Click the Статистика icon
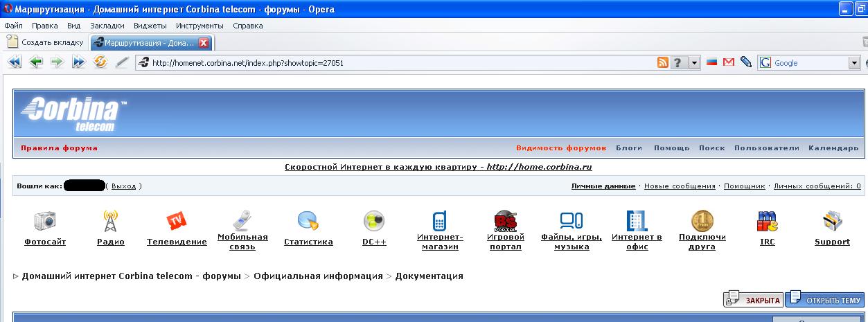 tap(308, 221)
